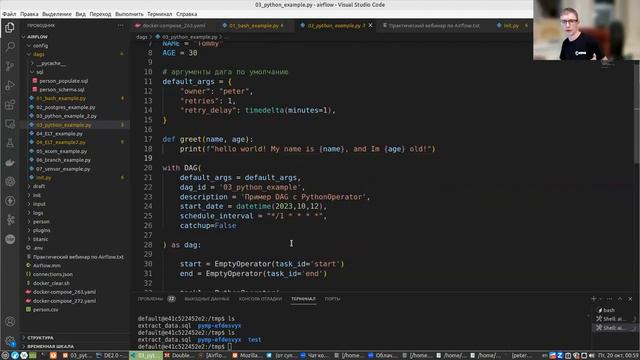
Task: Switch to docker-compose_263.yaml tab
Action: (173, 25)
